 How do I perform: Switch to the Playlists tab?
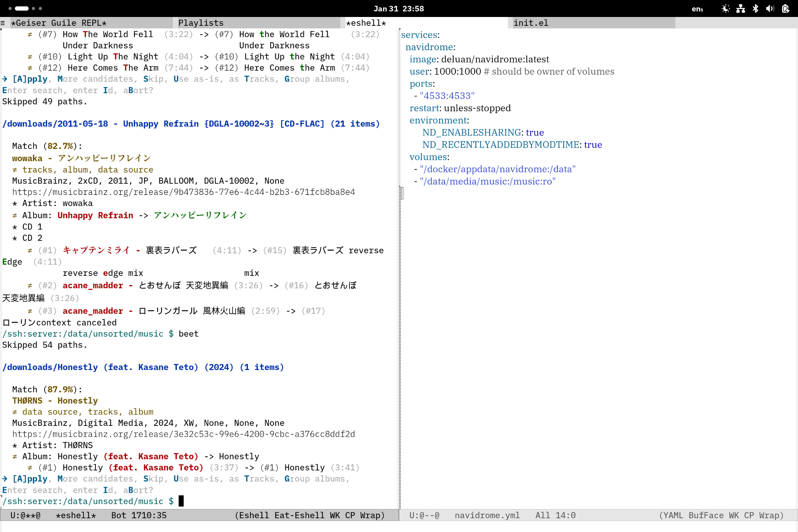coord(201,23)
